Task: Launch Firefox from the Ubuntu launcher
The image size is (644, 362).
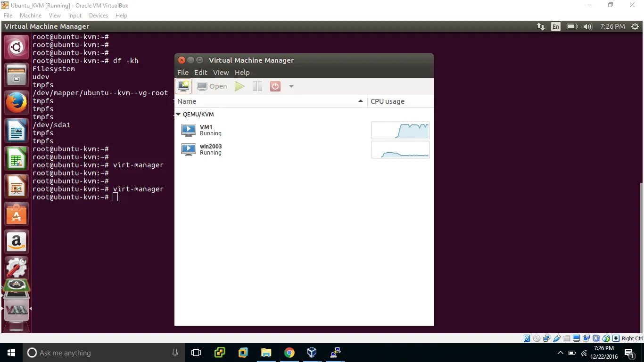Action: [17, 103]
